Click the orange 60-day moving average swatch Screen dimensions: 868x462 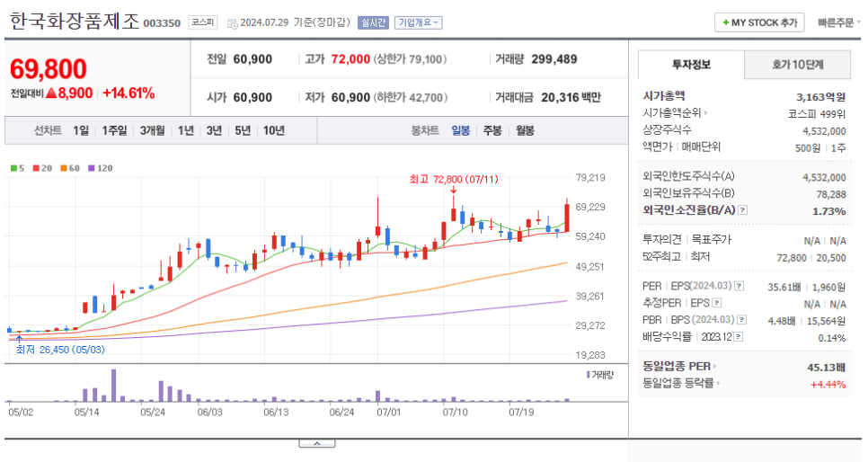(x=64, y=168)
